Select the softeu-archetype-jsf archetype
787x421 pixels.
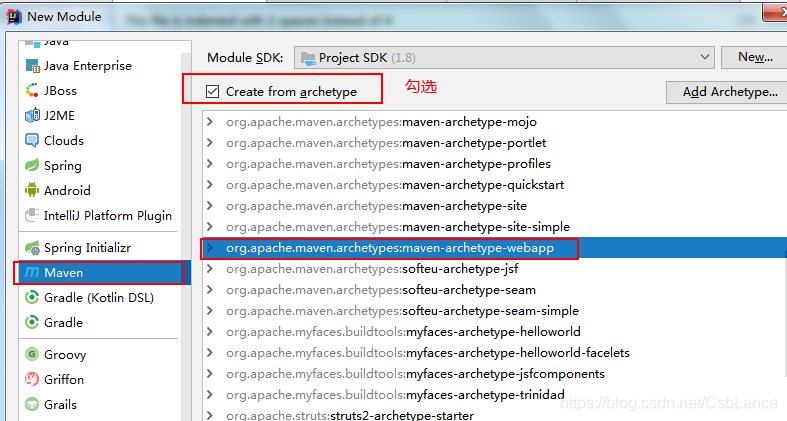click(372, 269)
